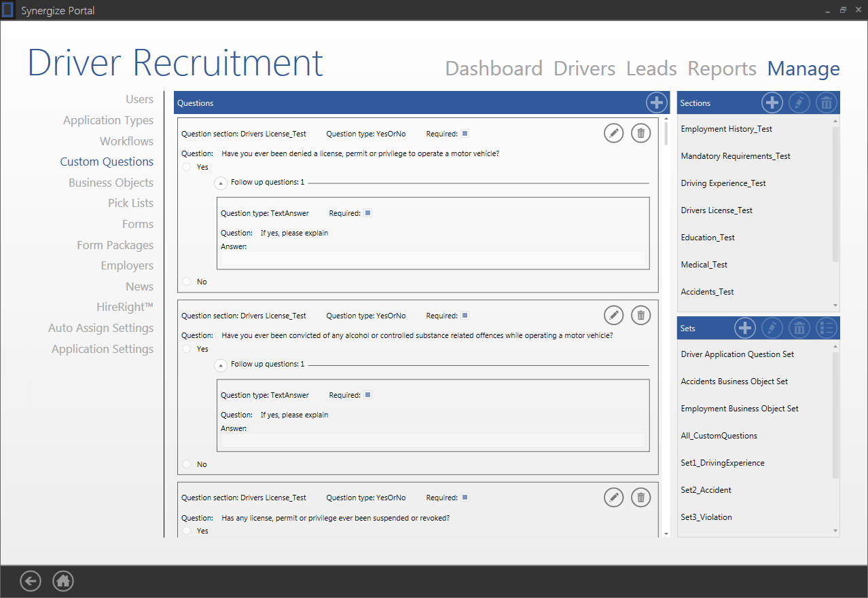The height and width of the screenshot is (598, 868).
Task: Switch to the Reports tab
Action: coord(721,69)
